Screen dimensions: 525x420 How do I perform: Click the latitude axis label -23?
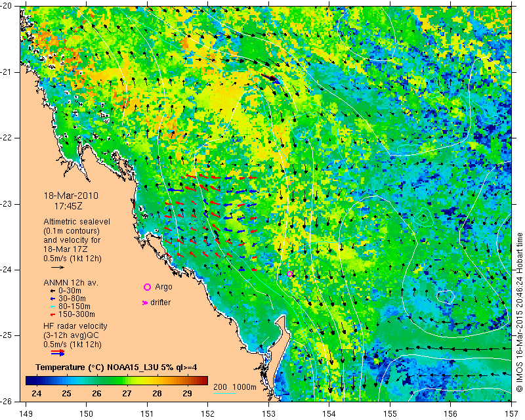[x=6, y=204]
